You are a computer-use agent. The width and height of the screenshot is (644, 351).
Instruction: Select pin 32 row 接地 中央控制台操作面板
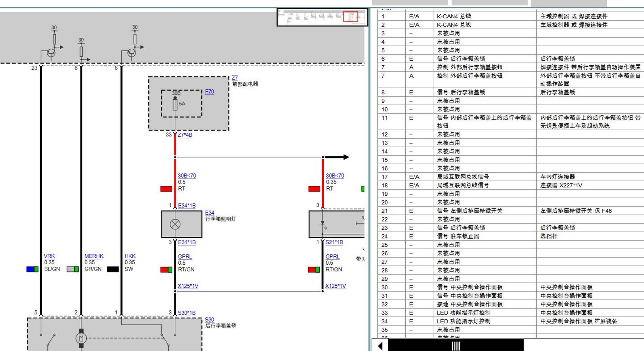point(511,304)
